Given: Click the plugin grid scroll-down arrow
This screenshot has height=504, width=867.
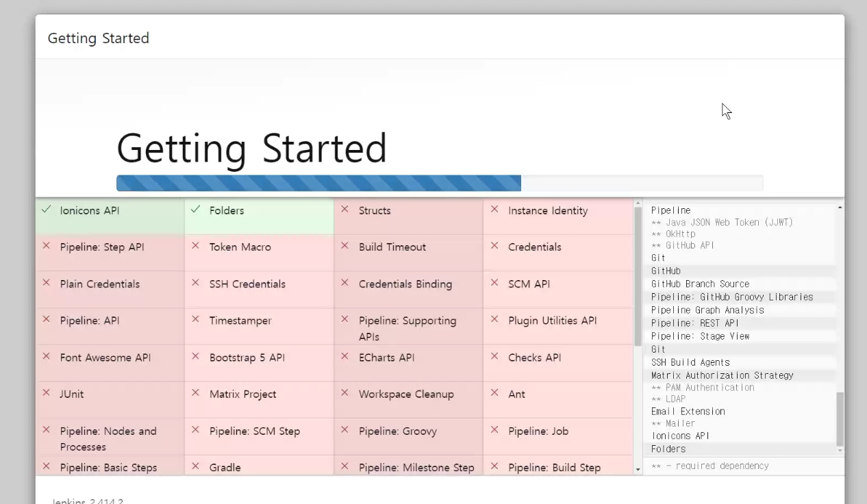Looking at the screenshot, I should click(x=638, y=470).
